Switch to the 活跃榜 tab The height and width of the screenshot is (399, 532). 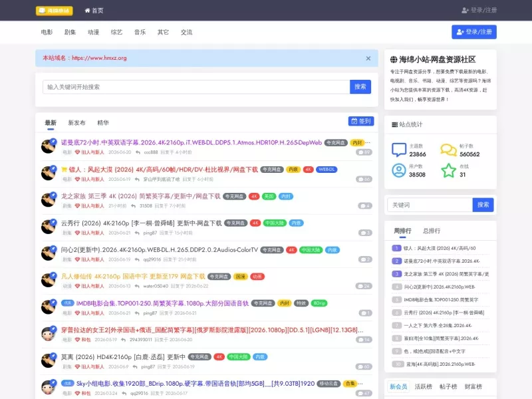(x=424, y=387)
